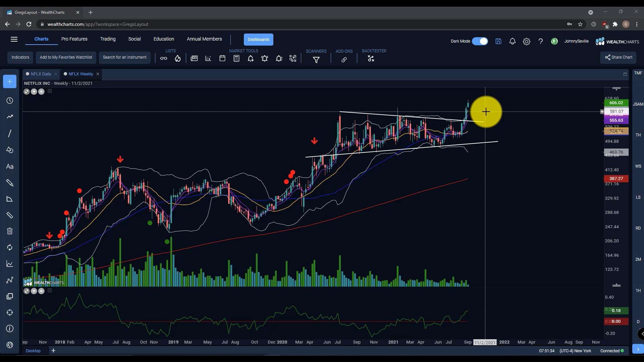
Task: Open the Social menu
Action: pyautogui.click(x=135, y=39)
